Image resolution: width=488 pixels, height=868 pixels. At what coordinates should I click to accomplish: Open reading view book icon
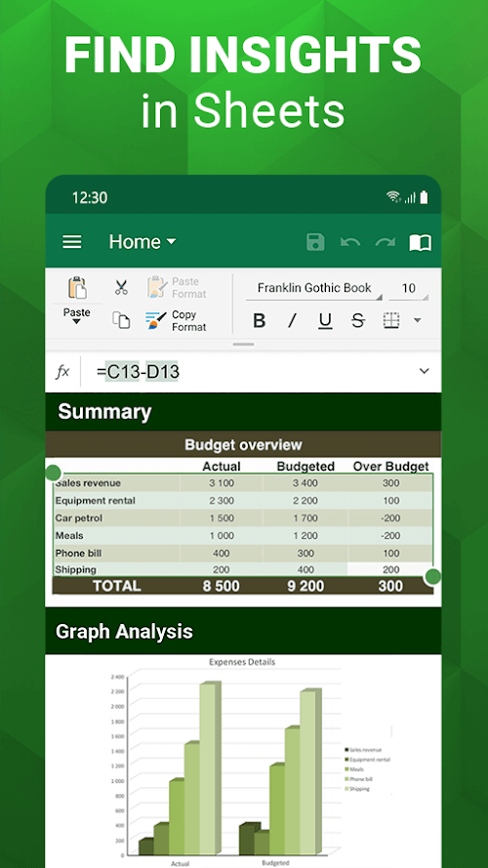[x=420, y=242]
